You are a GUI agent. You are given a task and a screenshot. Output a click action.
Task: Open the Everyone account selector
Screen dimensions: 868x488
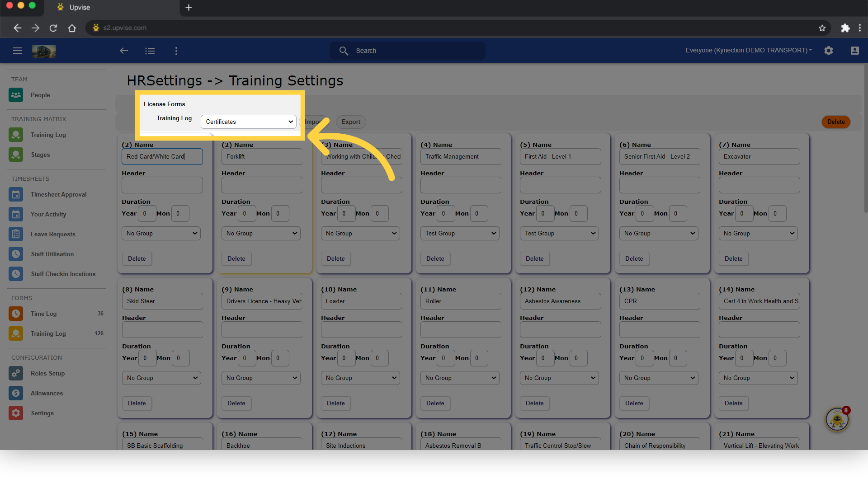[748, 50]
